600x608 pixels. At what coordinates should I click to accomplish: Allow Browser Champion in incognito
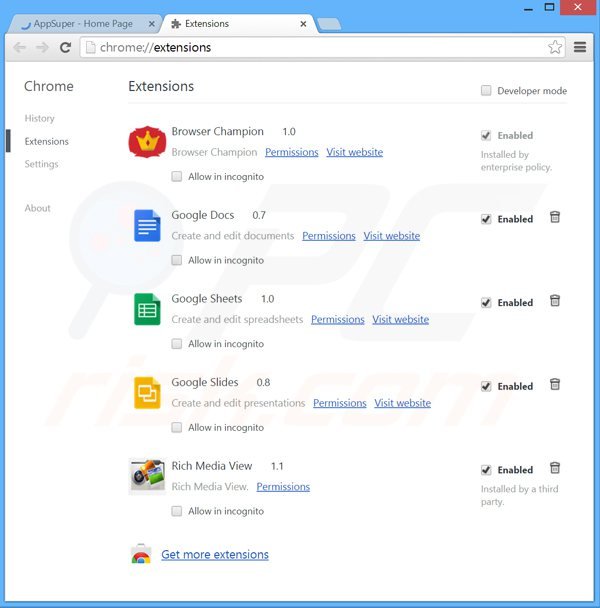click(176, 176)
